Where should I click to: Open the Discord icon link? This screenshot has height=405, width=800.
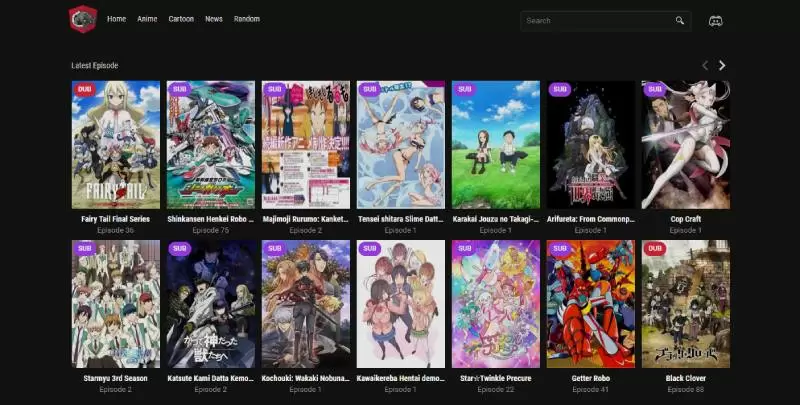[715, 21]
